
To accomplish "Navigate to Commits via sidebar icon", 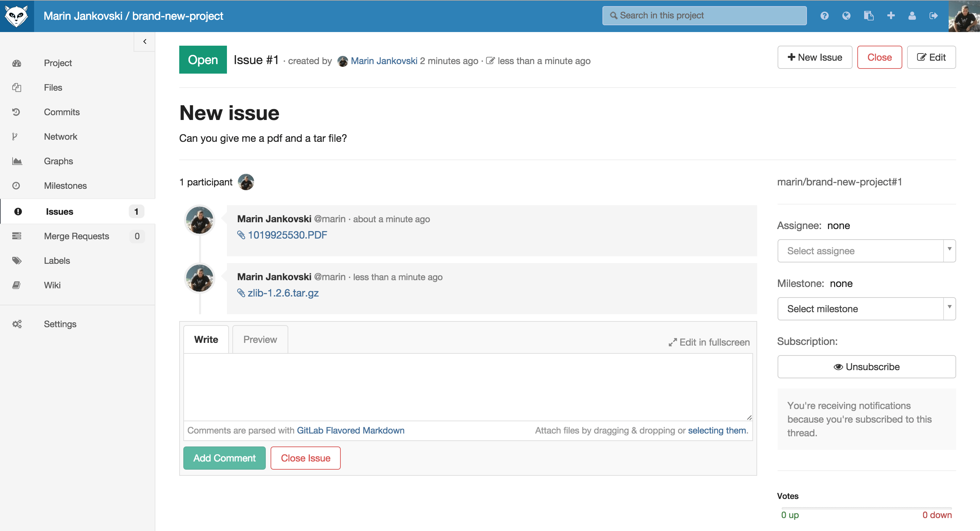I will click(x=16, y=112).
